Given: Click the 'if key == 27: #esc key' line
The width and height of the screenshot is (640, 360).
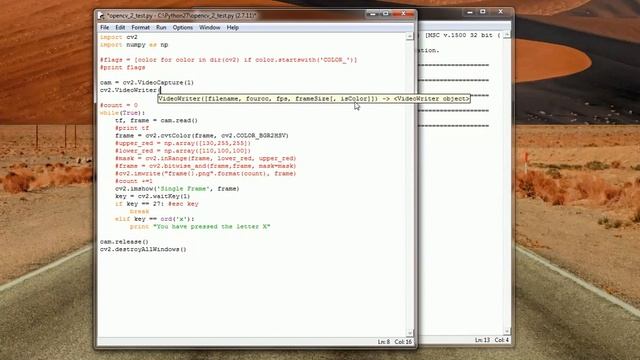Looking at the screenshot, I should click(157, 204).
